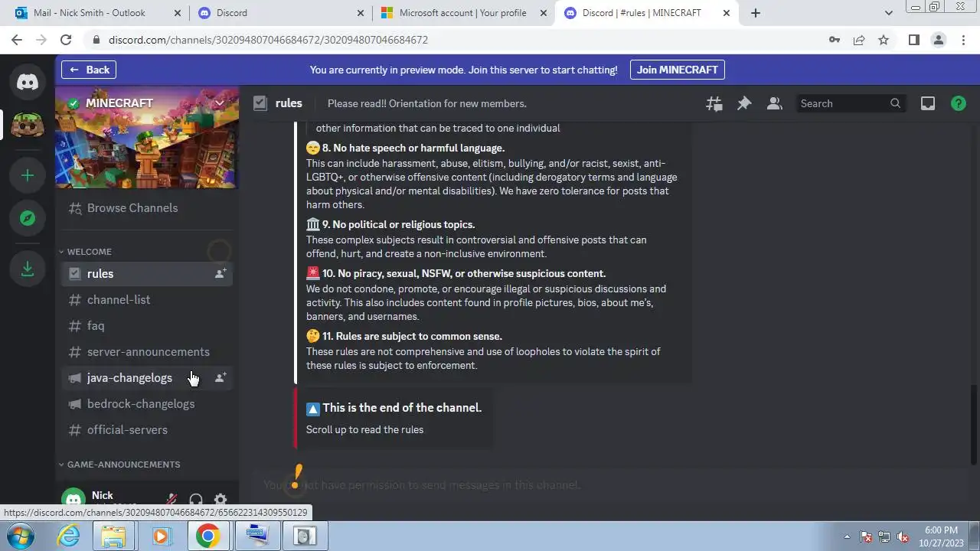
Task: Toggle microphone mute in user panel
Action: pos(171,500)
